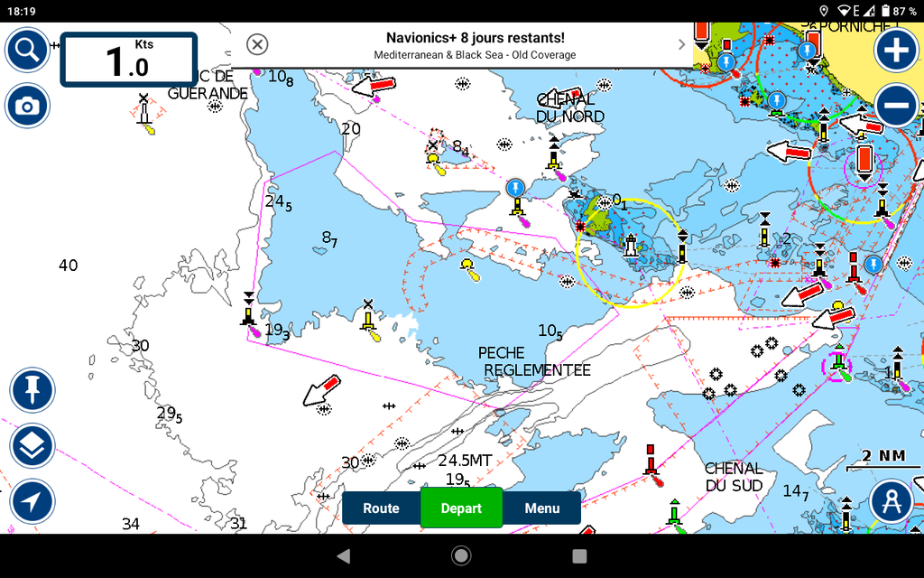Tap the CHENAL DU SUD label

tap(734, 477)
